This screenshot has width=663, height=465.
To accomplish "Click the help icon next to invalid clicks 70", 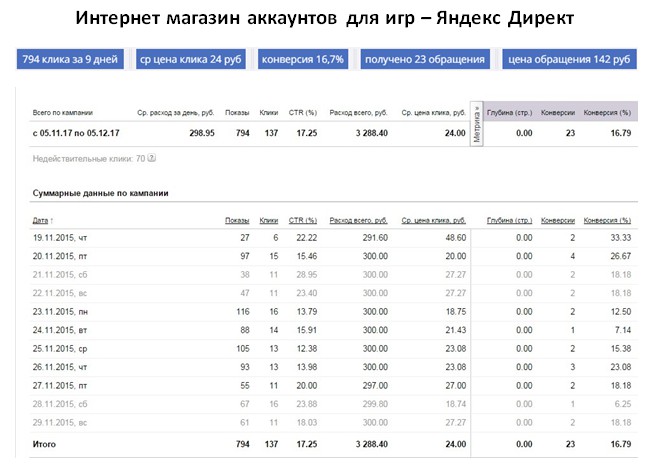I will [152, 158].
